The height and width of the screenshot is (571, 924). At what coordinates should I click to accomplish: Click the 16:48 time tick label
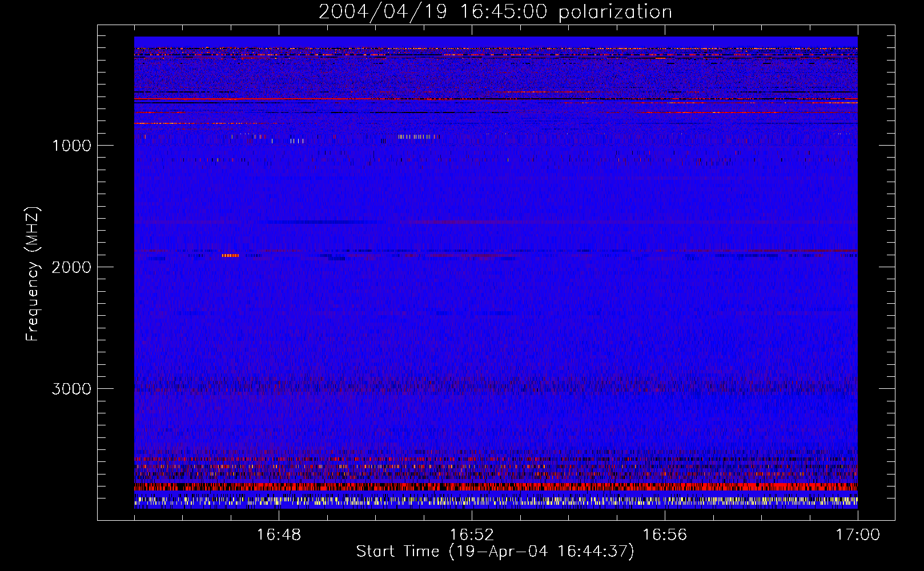[x=279, y=535]
